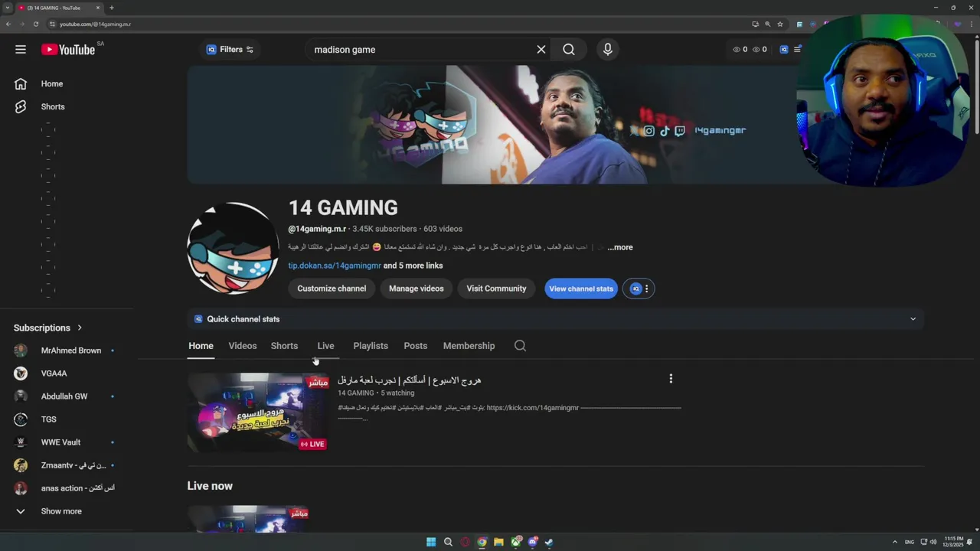
Task: Open Steam from the taskbar
Action: (549, 542)
